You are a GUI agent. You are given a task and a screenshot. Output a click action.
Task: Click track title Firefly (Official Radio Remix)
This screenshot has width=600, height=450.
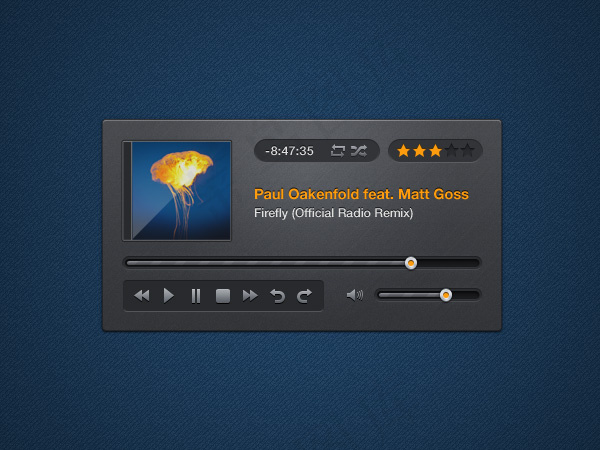334,213
